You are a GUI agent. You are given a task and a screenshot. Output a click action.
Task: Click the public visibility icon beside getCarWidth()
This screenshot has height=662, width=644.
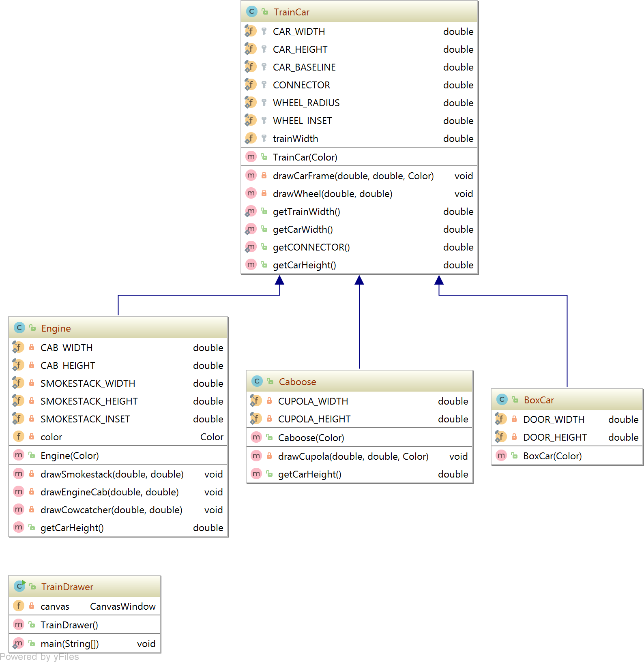[x=264, y=229]
